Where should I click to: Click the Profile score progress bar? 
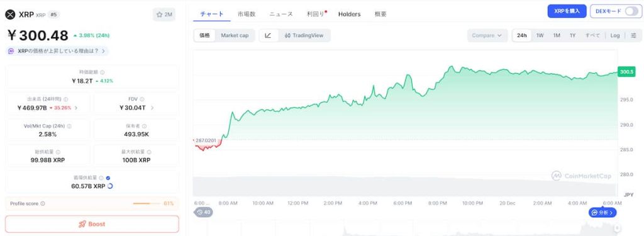147,203
